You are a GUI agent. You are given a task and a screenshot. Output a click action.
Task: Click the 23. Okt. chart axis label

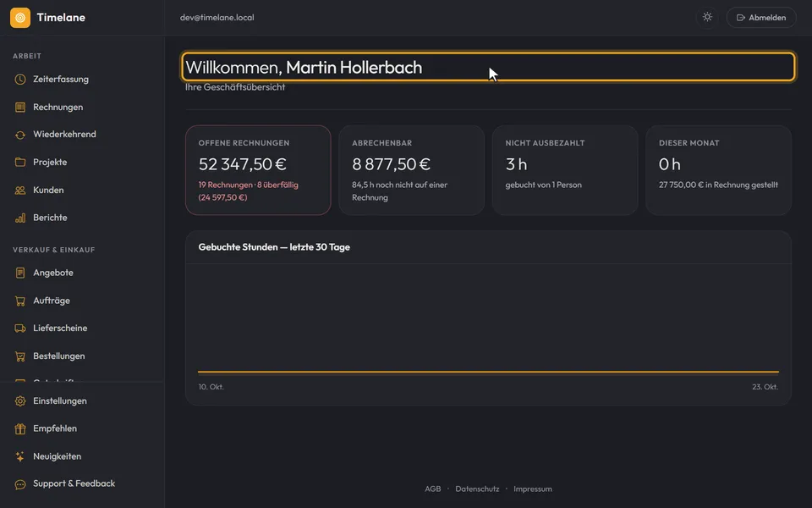point(765,387)
